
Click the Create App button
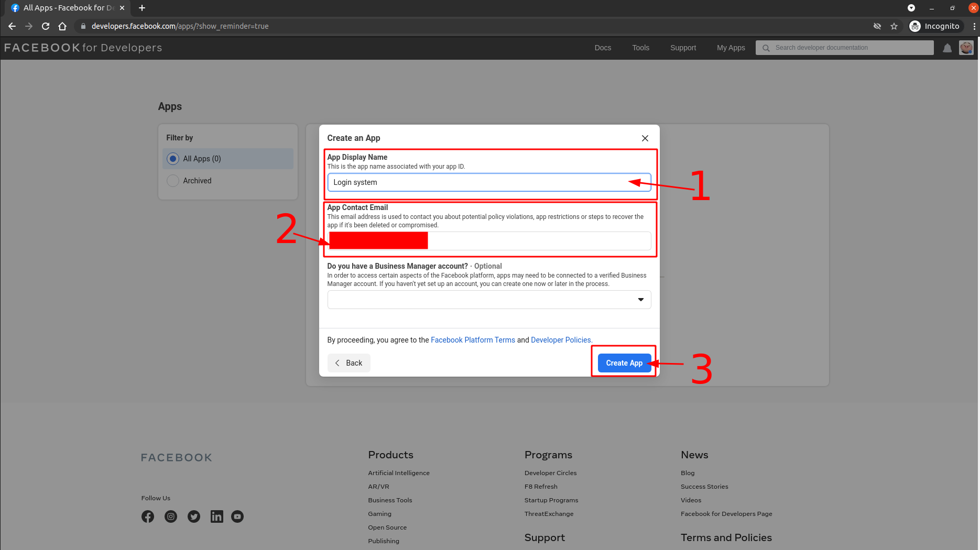(x=624, y=363)
